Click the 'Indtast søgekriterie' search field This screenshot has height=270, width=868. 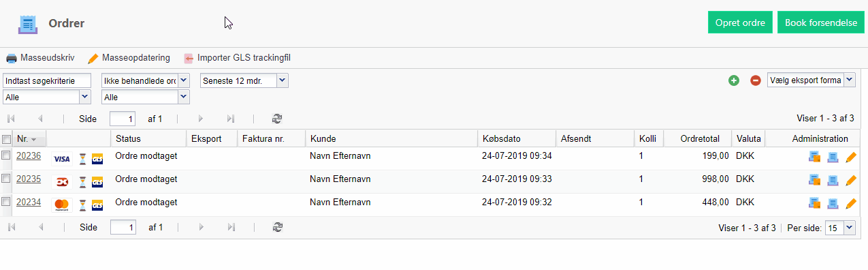pos(47,80)
